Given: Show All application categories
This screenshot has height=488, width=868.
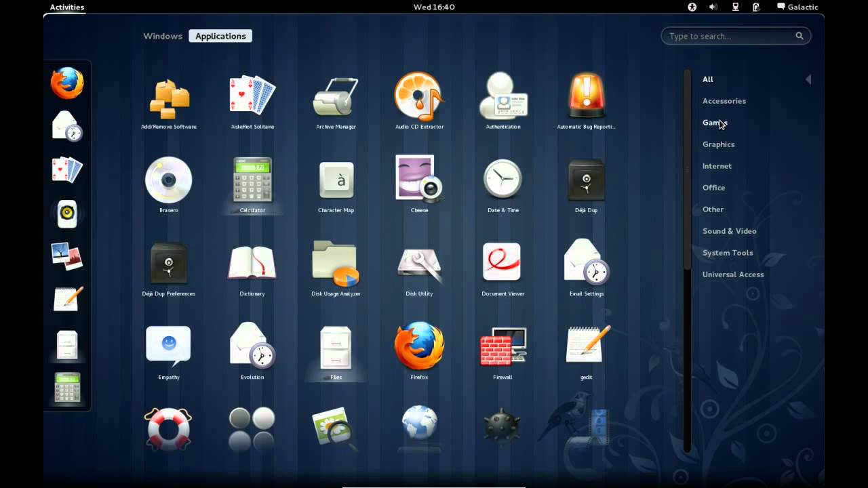Looking at the screenshot, I should 707,79.
